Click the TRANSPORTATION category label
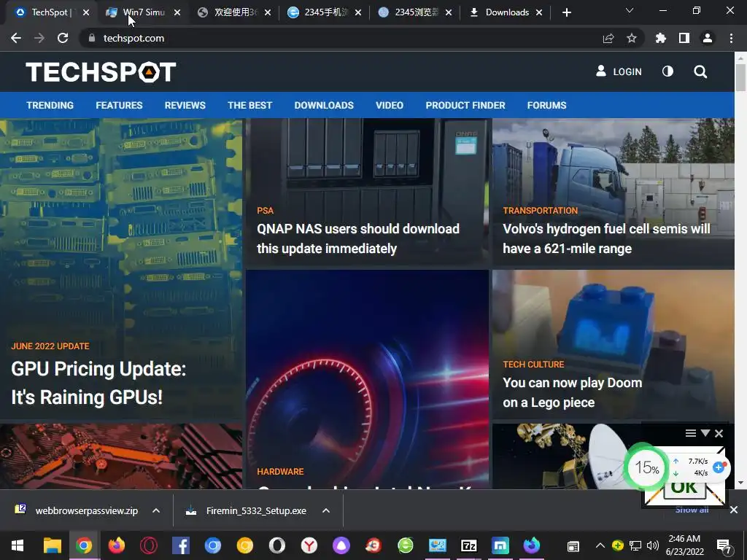The image size is (747, 560). (x=541, y=211)
